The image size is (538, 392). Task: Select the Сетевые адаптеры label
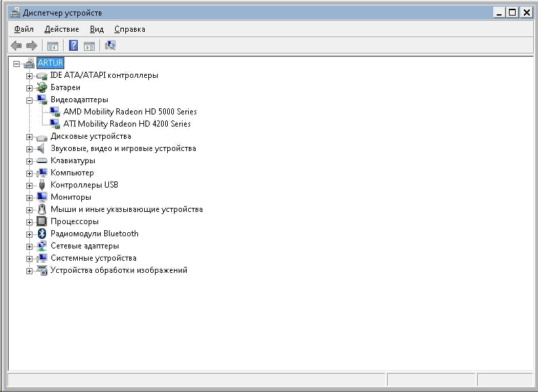click(x=85, y=246)
